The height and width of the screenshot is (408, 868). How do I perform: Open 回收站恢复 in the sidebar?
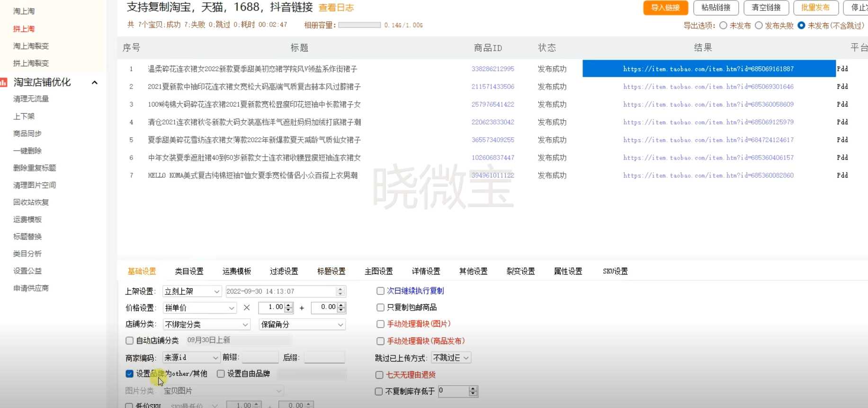pyautogui.click(x=31, y=202)
